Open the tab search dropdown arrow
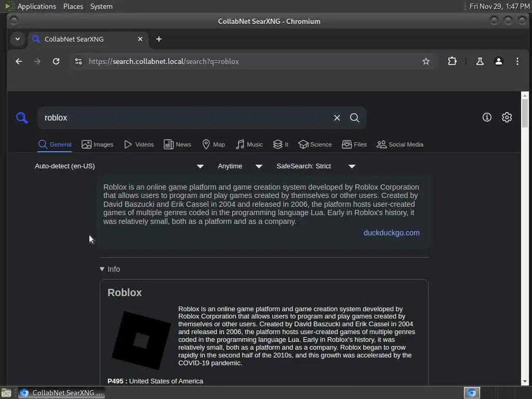The width and height of the screenshot is (532, 399). click(18, 39)
